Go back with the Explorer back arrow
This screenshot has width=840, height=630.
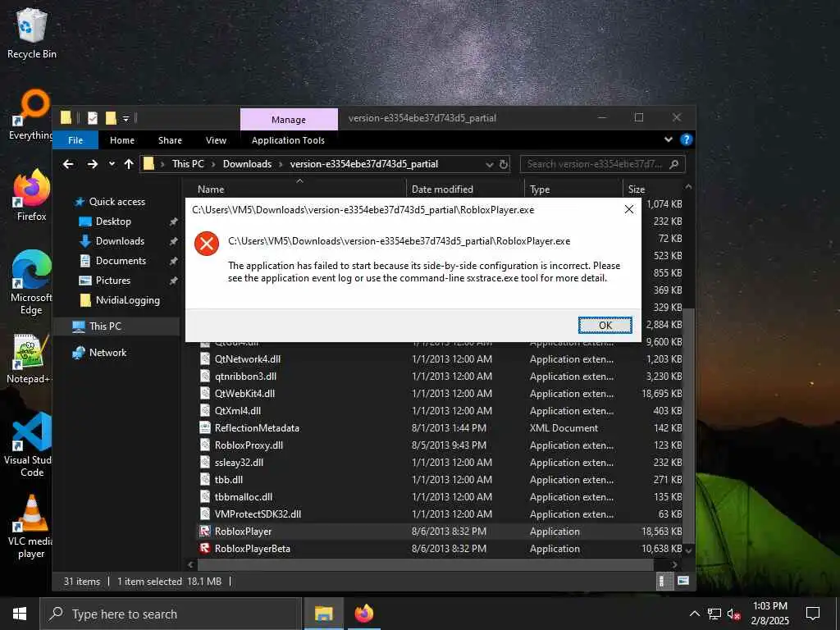coord(68,164)
